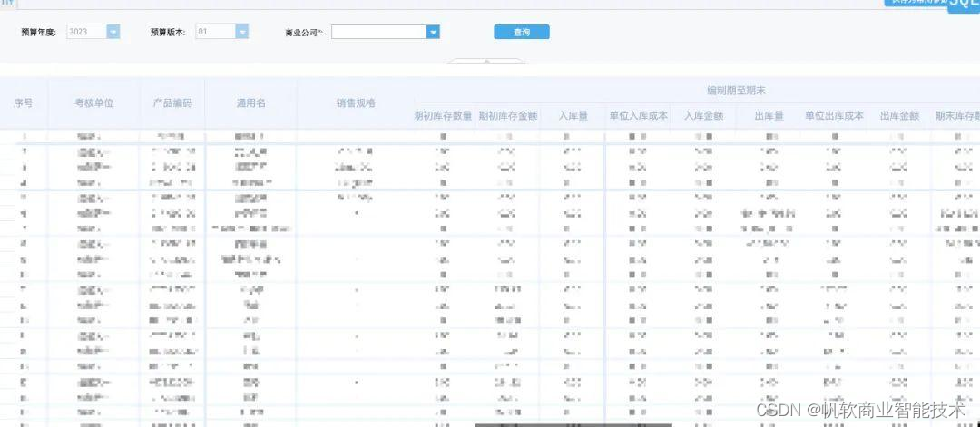This screenshot has width=980, height=427.
Task: Click the 出库量 column header
Action: (x=769, y=116)
